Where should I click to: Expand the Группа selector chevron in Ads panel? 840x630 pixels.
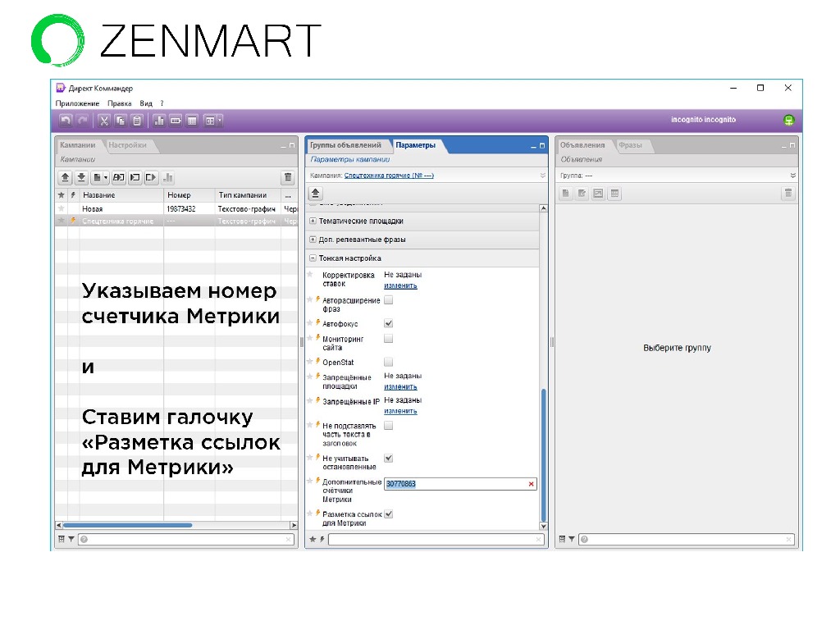[793, 176]
